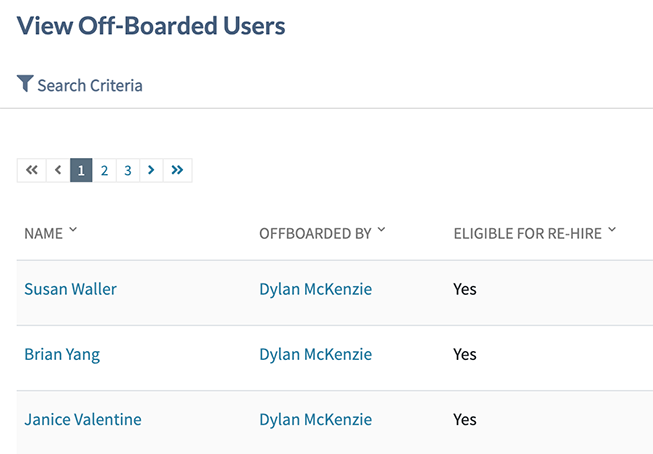Click Dylan McKenzie in Janice Valentine row
This screenshot has height=454, width=653.
tap(315, 419)
